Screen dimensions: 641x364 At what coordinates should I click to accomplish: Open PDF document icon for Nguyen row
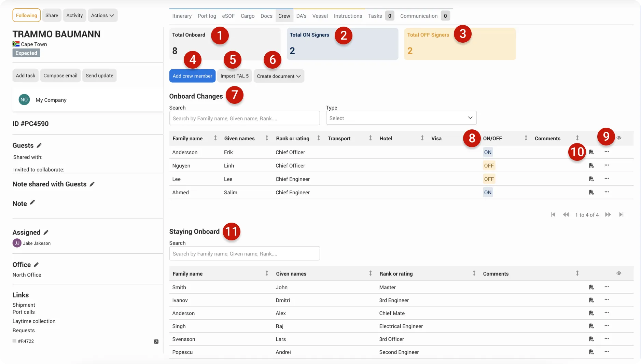[x=591, y=166]
